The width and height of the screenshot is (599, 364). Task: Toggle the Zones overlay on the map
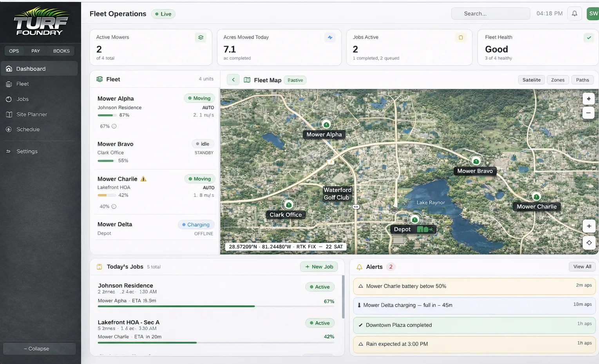pos(557,80)
